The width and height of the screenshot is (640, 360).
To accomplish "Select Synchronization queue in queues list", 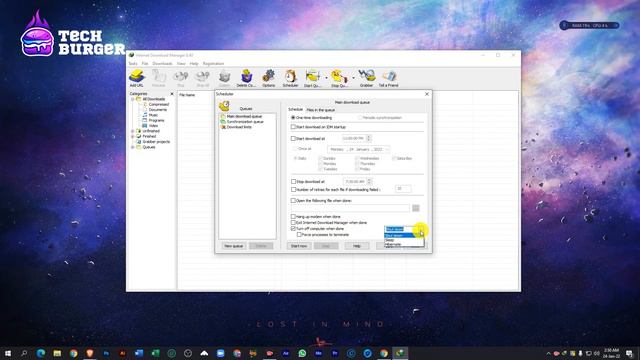I will (242, 122).
